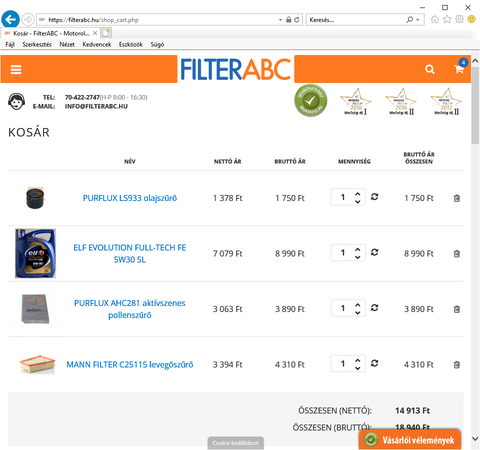This screenshot has height=450, width=480.
Task: Click the PURFLUX AHC281 pollen filter thumbnail
Action: 35,309
